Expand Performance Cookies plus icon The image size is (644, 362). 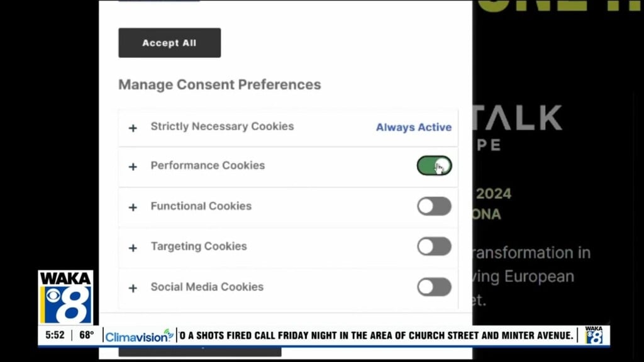(133, 167)
